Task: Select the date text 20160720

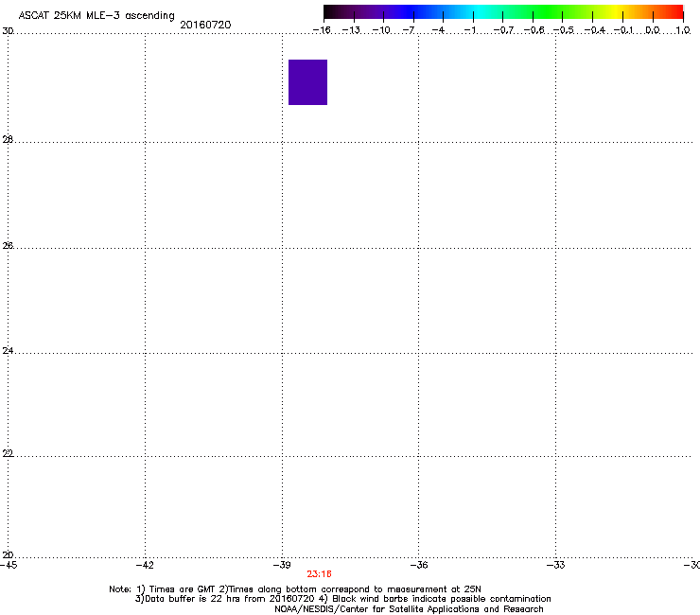Action: pyautogui.click(x=205, y=25)
